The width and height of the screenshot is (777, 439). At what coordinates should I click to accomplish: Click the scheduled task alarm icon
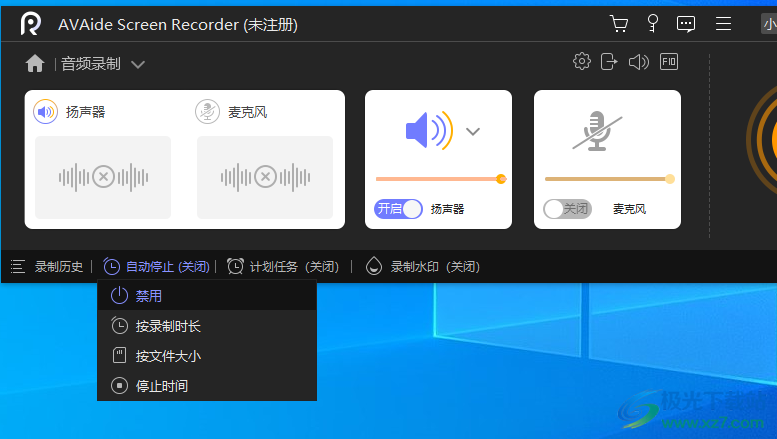click(x=235, y=266)
